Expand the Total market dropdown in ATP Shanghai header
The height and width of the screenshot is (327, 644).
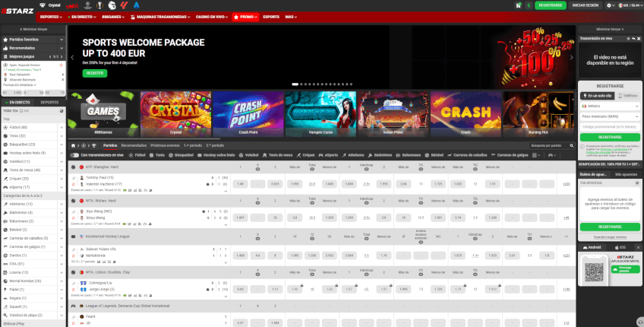point(312,170)
